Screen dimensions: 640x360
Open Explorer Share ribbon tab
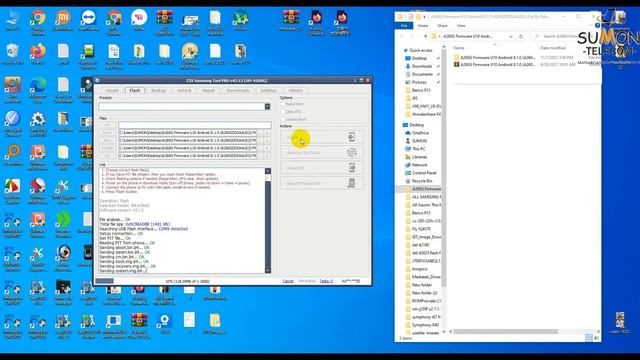442,26
